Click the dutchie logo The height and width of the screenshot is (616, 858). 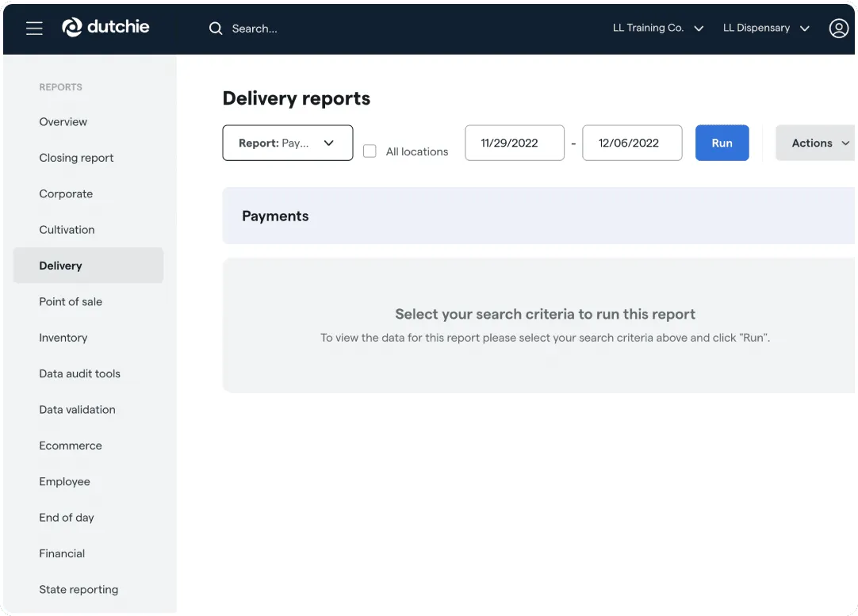(x=105, y=27)
